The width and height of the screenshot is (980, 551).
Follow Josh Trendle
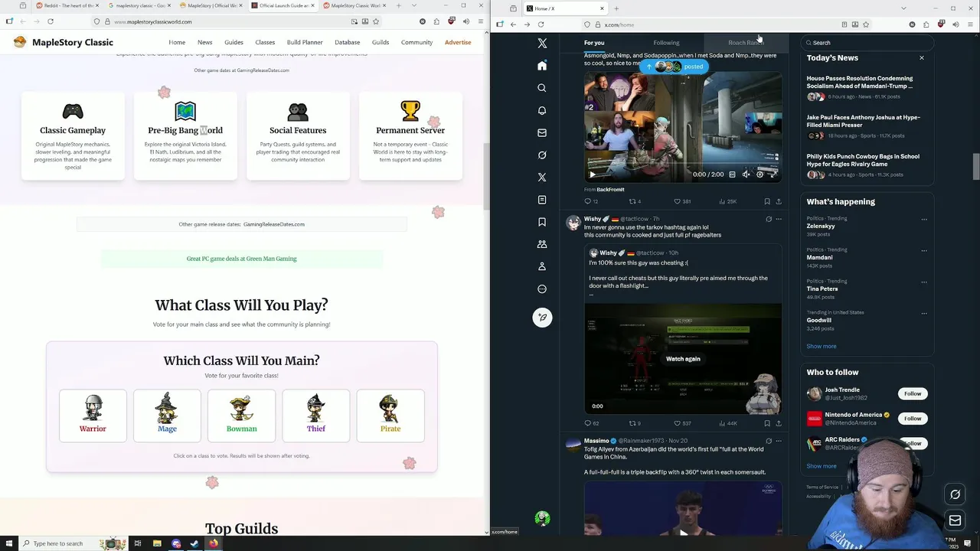click(x=913, y=393)
